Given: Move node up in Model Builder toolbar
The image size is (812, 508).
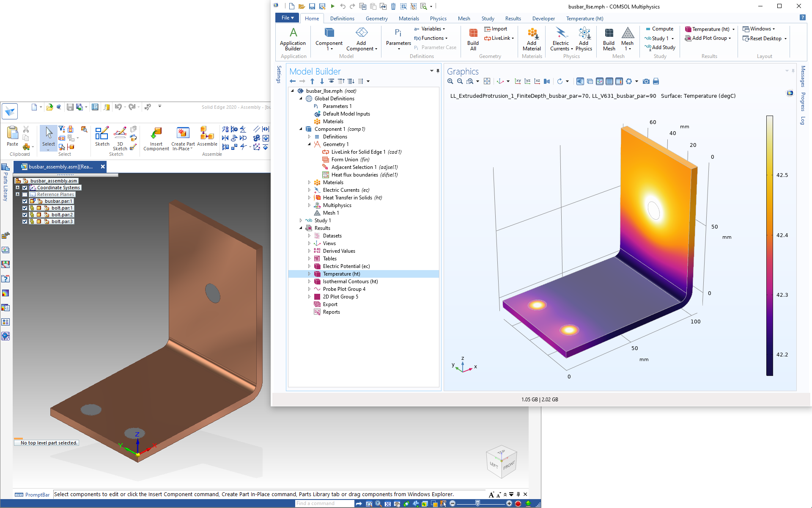Looking at the screenshot, I should tap(312, 81).
